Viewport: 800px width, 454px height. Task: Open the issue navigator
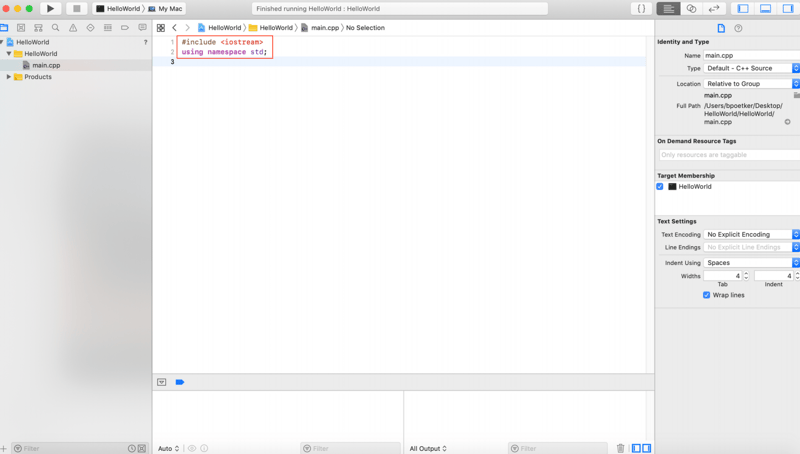click(73, 28)
